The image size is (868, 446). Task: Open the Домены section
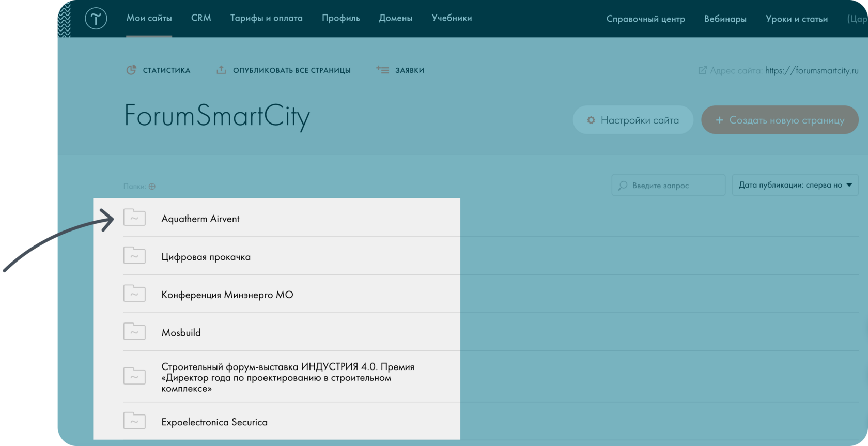pos(396,18)
